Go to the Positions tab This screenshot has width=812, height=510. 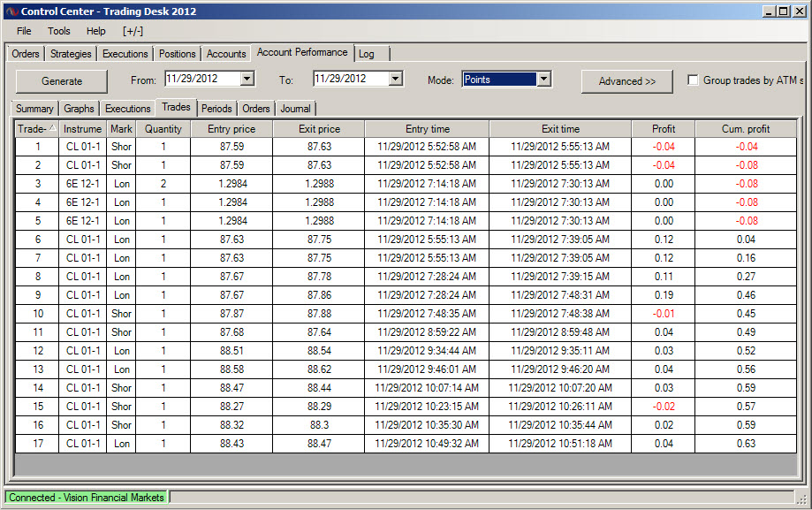point(177,54)
